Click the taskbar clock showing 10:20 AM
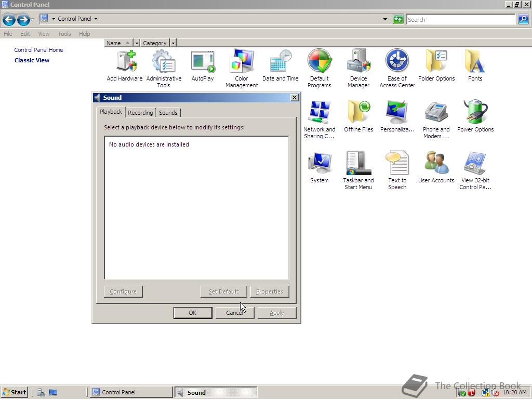This screenshot has height=399, width=532. [x=515, y=392]
